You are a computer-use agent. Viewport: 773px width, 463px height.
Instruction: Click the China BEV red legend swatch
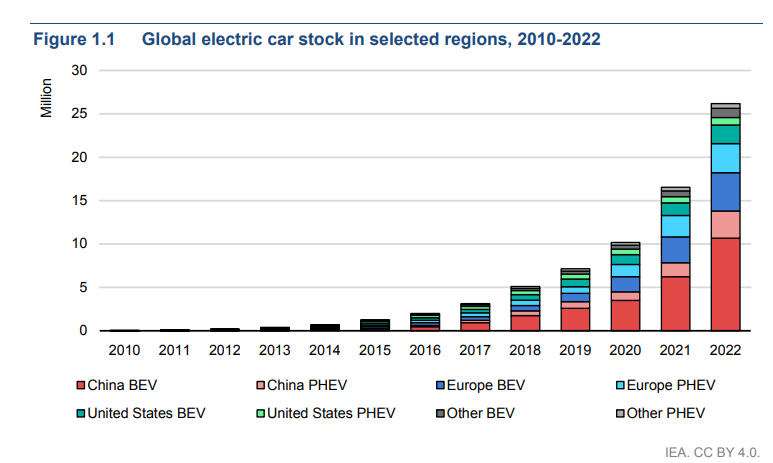(x=80, y=385)
